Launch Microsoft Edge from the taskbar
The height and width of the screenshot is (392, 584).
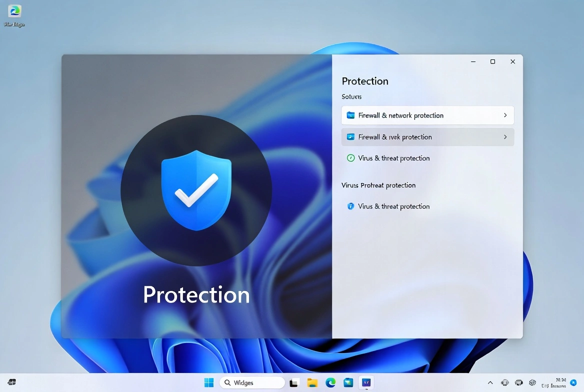coord(330,382)
